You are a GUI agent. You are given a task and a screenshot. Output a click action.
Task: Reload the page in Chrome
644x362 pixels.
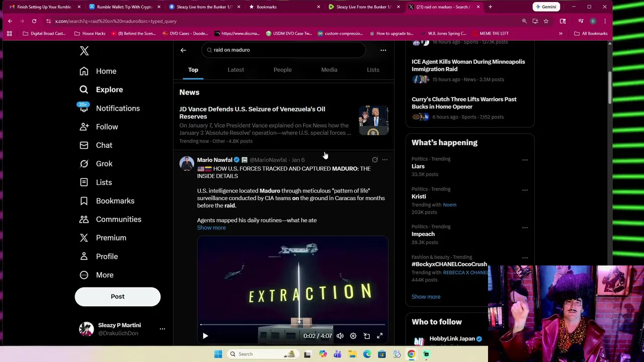[34, 21]
